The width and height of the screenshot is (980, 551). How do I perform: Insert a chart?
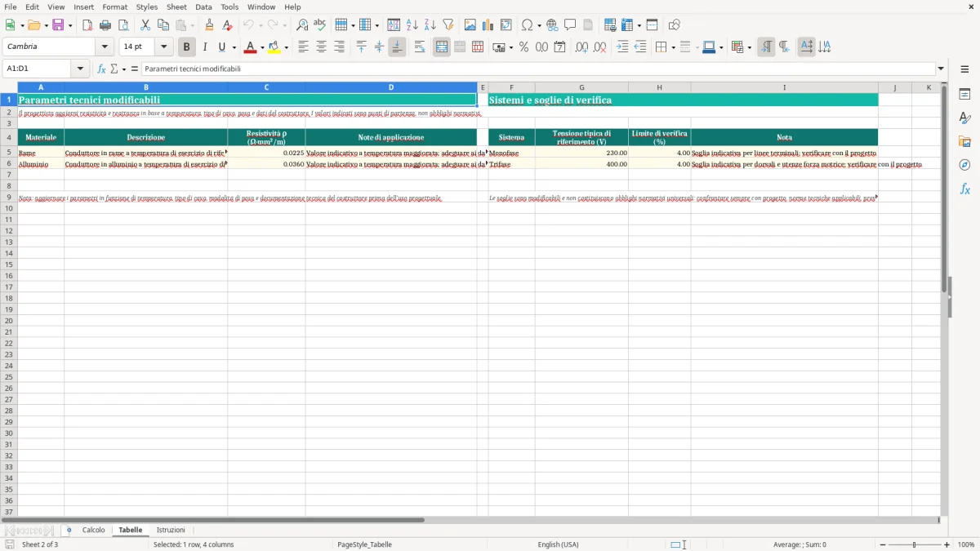pos(488,25)
